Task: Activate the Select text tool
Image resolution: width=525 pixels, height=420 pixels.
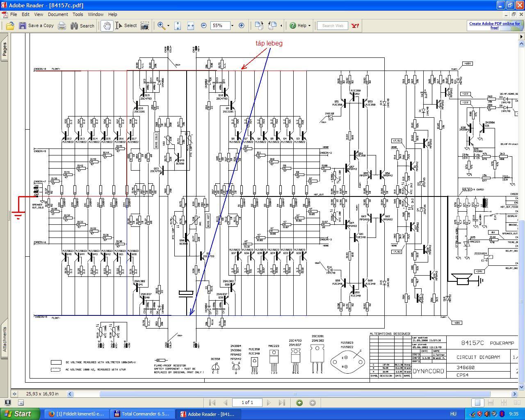Action: coord(126,25)
